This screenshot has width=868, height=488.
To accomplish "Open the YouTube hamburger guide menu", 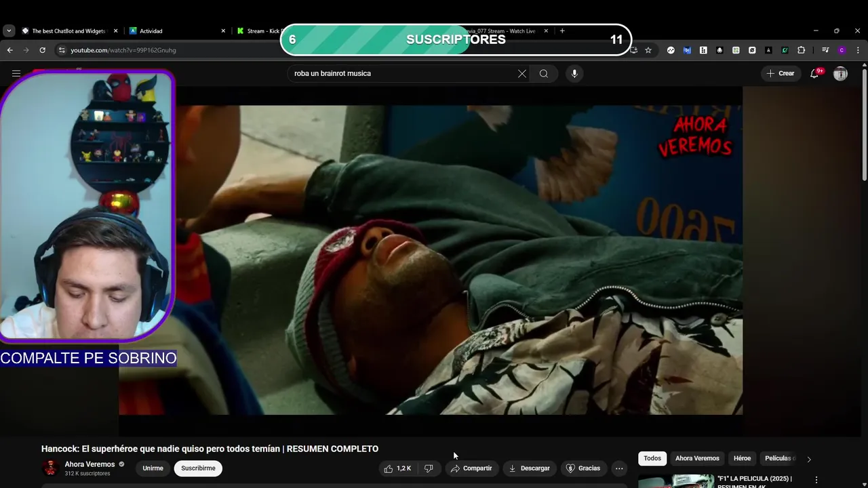I will pyautogui.click(x=16, y=73).
